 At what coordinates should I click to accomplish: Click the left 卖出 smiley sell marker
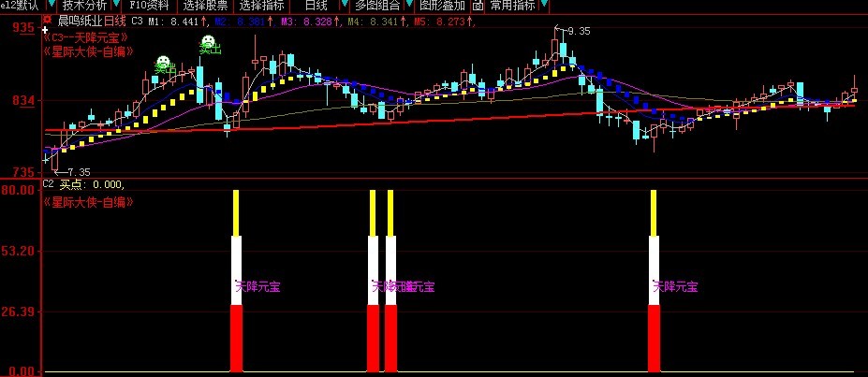coord(163,65)
